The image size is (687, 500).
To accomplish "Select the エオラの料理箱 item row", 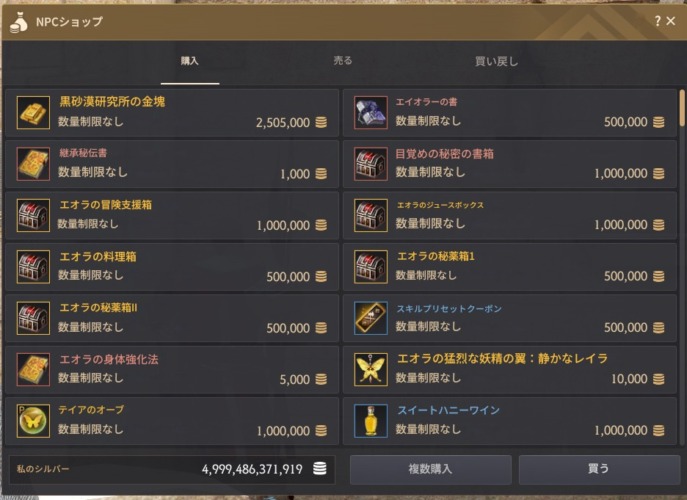I will click(x=172, y=267).
